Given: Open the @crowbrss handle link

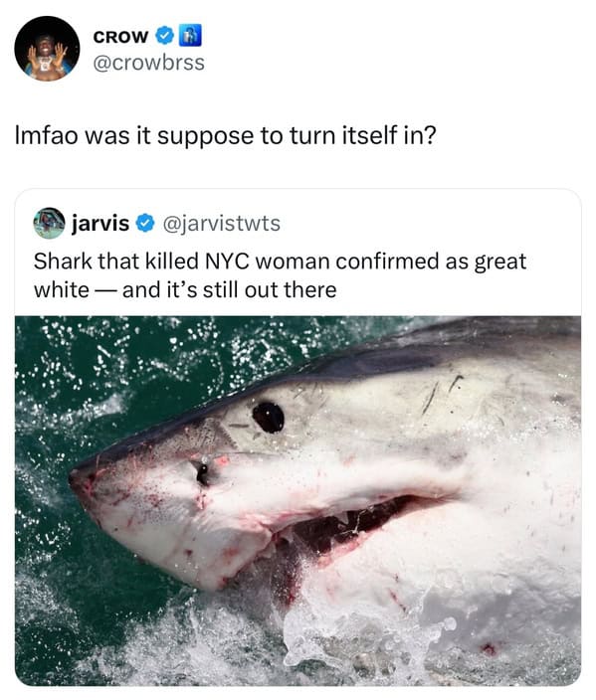Looking at the screenshot, I should (x=149, y=63).
